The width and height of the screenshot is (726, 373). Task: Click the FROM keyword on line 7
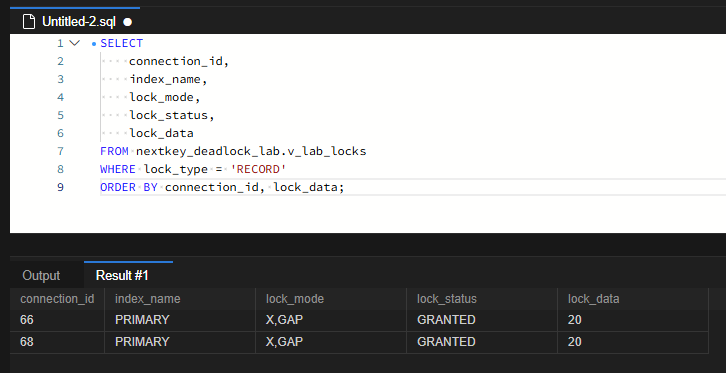(114, 151)
